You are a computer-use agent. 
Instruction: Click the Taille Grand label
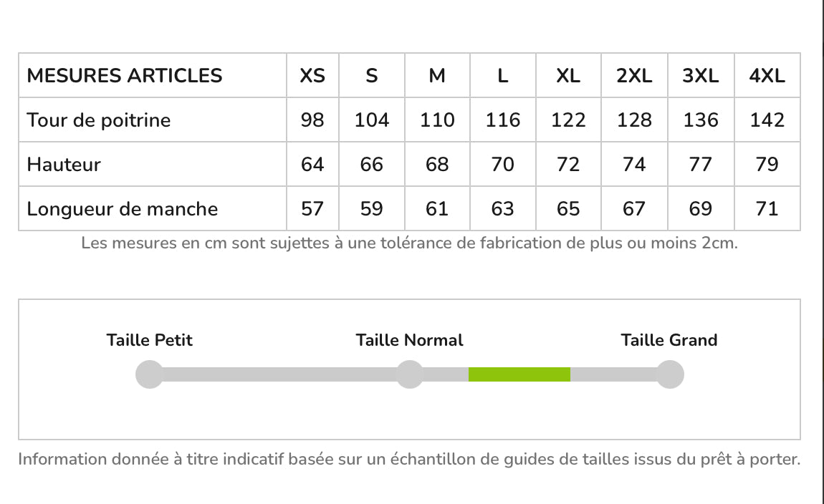pyautogui.click(x=669, y=340)
